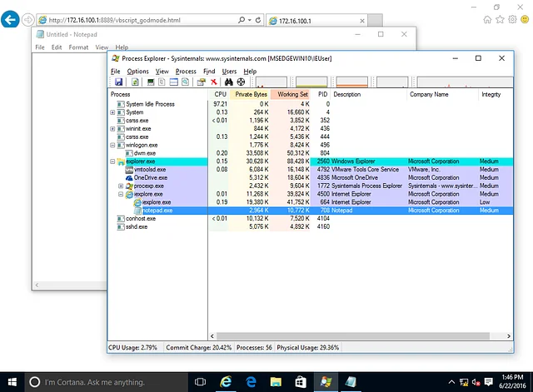
Task: Click the Properties toolbar icon
Action: point(201,82)
